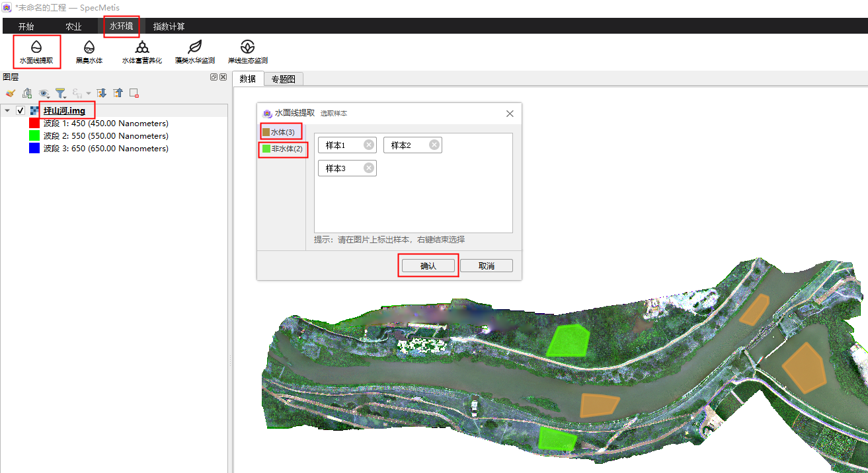
Task: Click the 确认 button
Action: [x=428, y=266]
